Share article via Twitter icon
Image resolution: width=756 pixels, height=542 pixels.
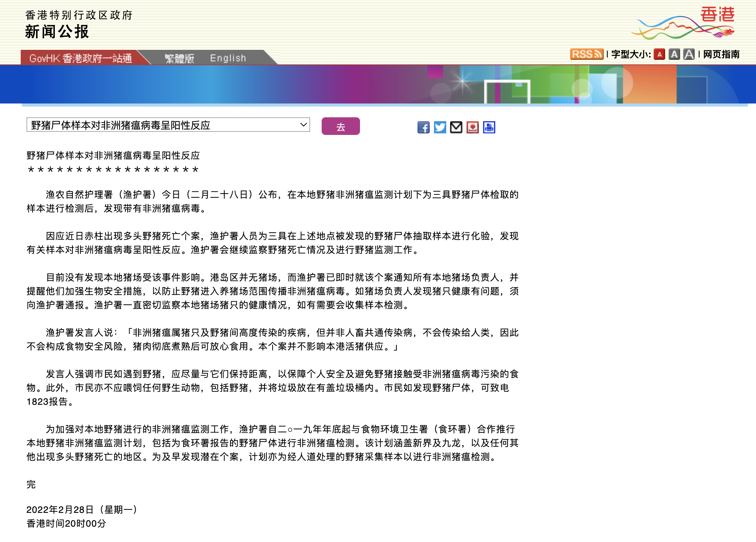coord(440,127)
